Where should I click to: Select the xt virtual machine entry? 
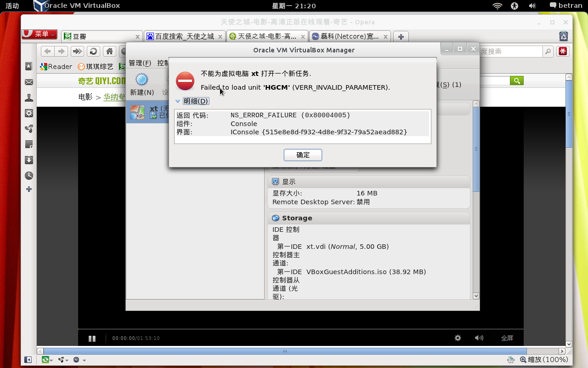[147, 112]
